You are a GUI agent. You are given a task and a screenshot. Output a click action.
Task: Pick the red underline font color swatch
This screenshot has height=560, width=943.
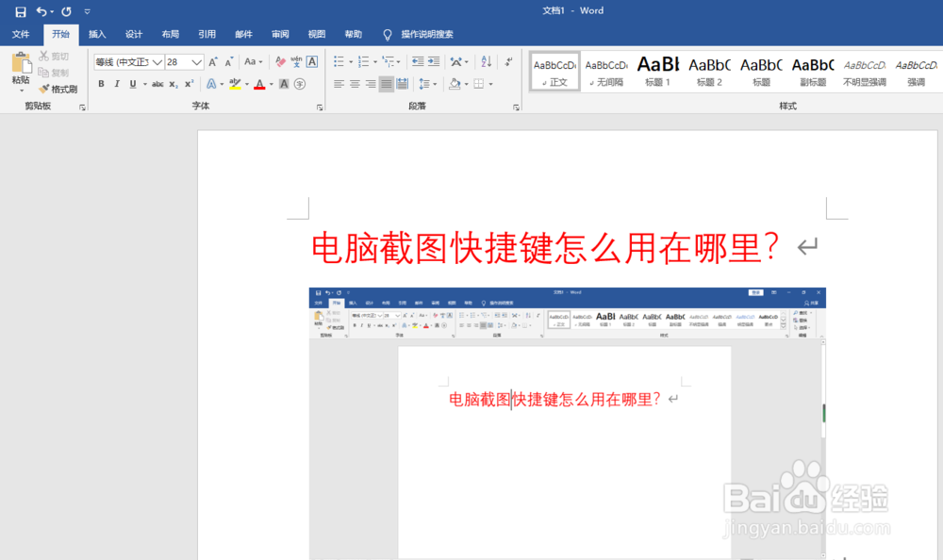(x=259, y=90)
